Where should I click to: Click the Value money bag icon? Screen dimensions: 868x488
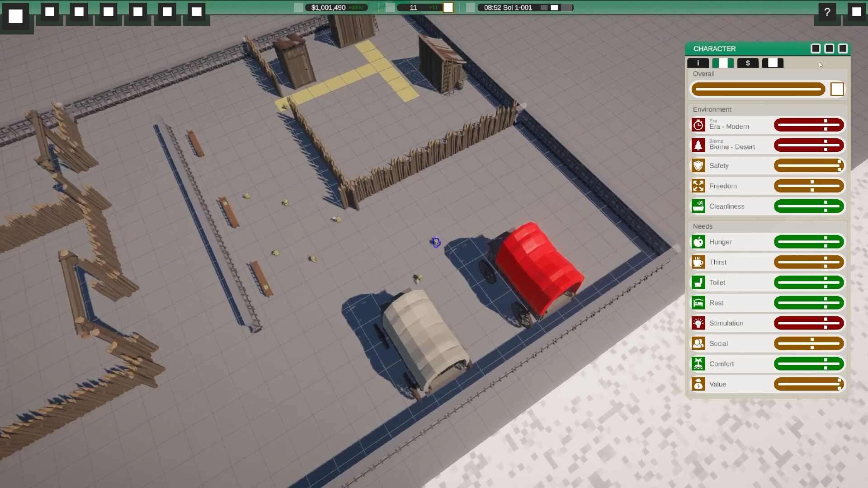pyautogui.click(x=698, y=384)
